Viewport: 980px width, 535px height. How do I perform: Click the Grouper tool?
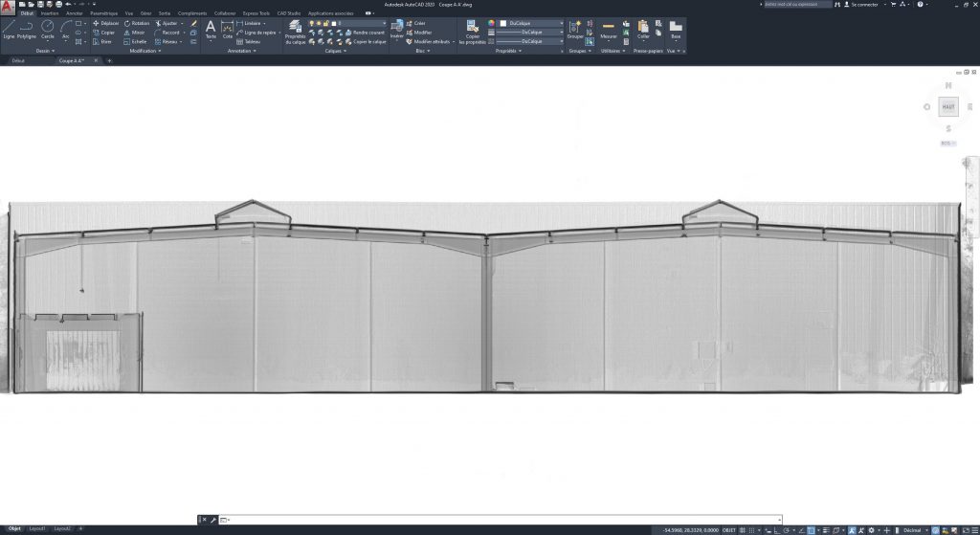pyautogui.click(x=575, y=30)
